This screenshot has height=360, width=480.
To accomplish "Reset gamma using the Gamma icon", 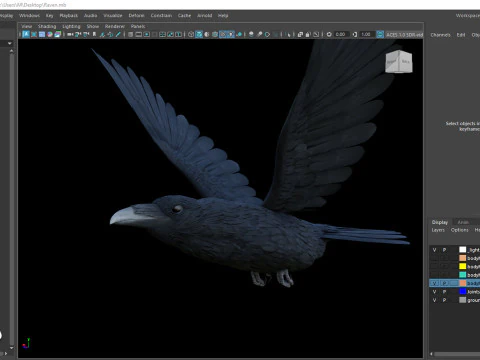I will coord(355,34).
